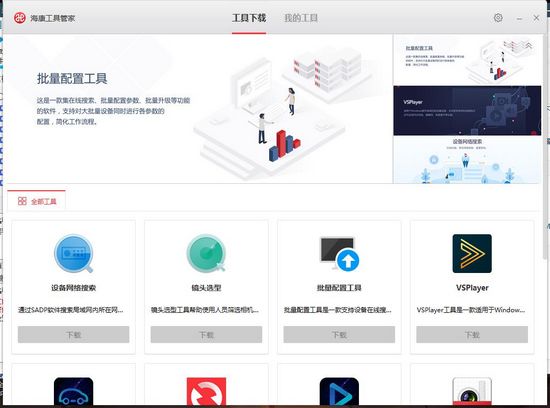
Task: Click the VSPlayer tool icon
Action: coord(472,253)
